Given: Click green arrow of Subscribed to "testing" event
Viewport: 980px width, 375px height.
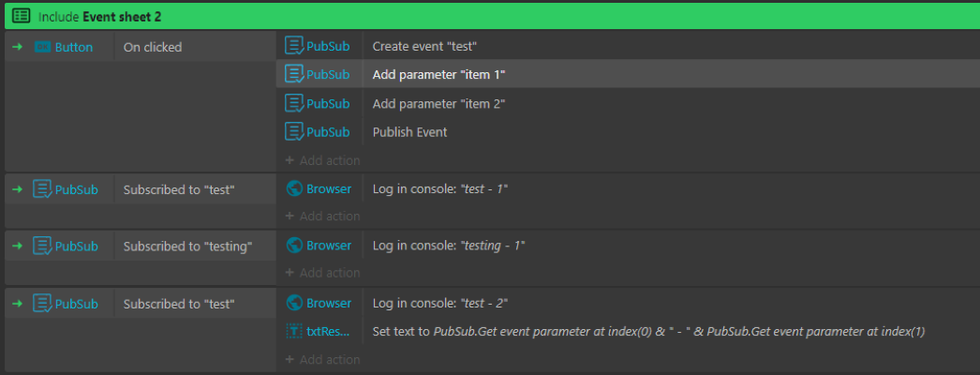Looking at the screenshot, I should click(17, 246).
